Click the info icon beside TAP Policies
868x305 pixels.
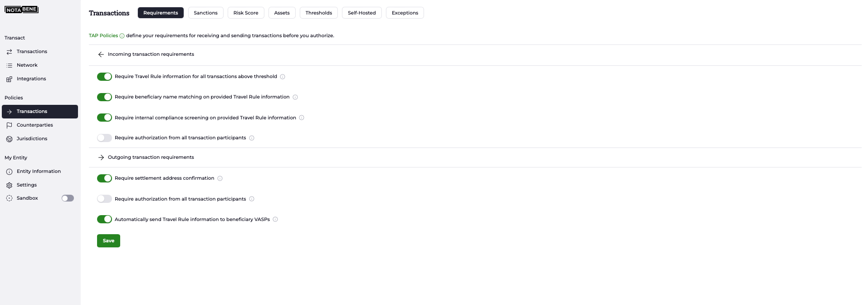coord(122,36)
